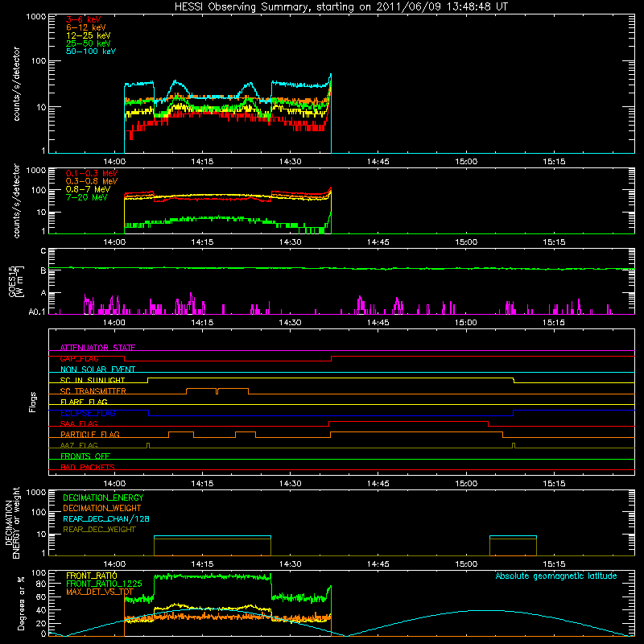Click the ATTENUATOR_STATE flag label
This screenshot has height=644, width=644.
click(x=97, y=348)
